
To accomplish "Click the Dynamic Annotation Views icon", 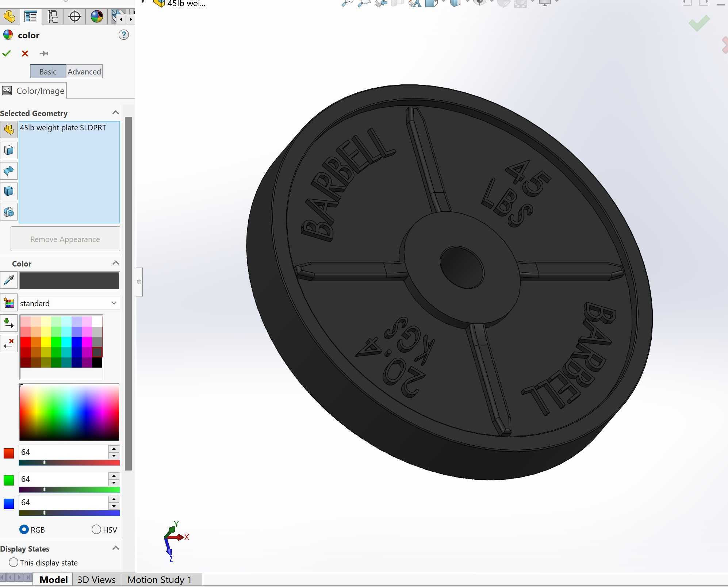I will (x=415, y=3).
